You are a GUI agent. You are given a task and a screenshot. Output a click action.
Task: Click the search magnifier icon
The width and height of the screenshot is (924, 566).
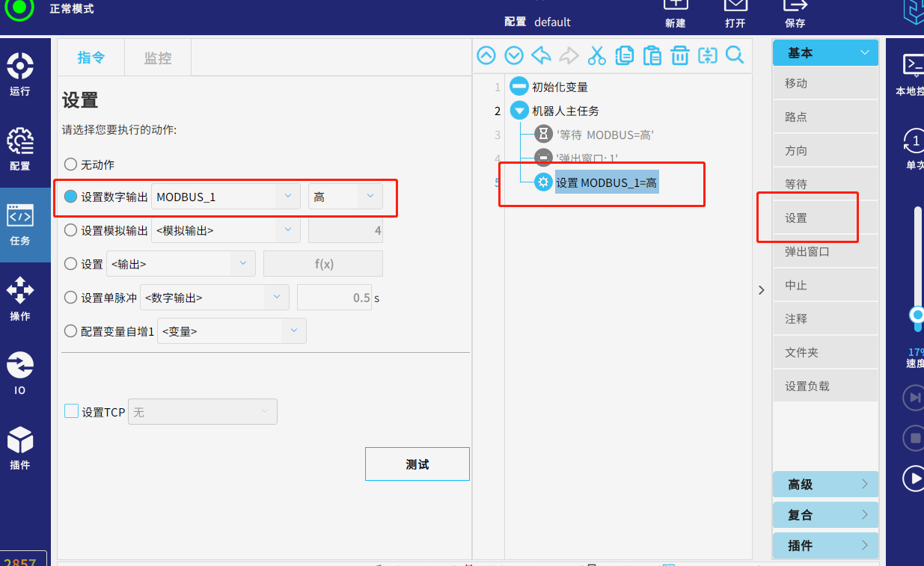coord(735,55)
